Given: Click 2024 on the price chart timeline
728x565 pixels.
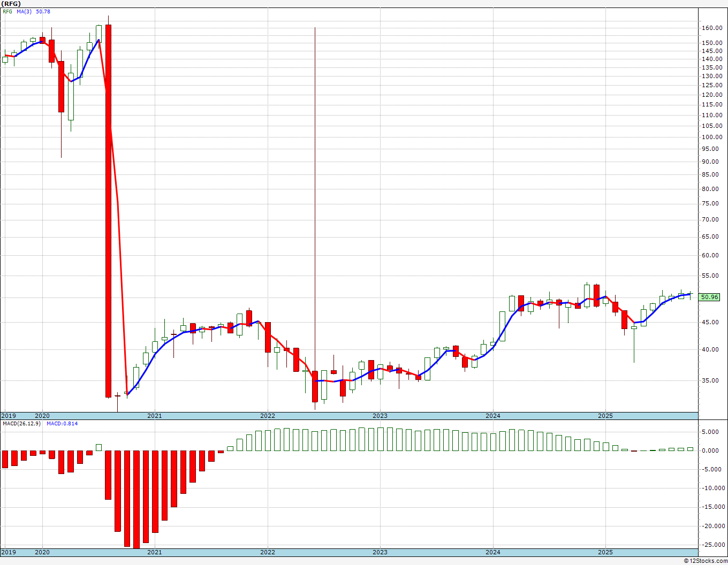Looking at the screenshot, I should point(492,416).
